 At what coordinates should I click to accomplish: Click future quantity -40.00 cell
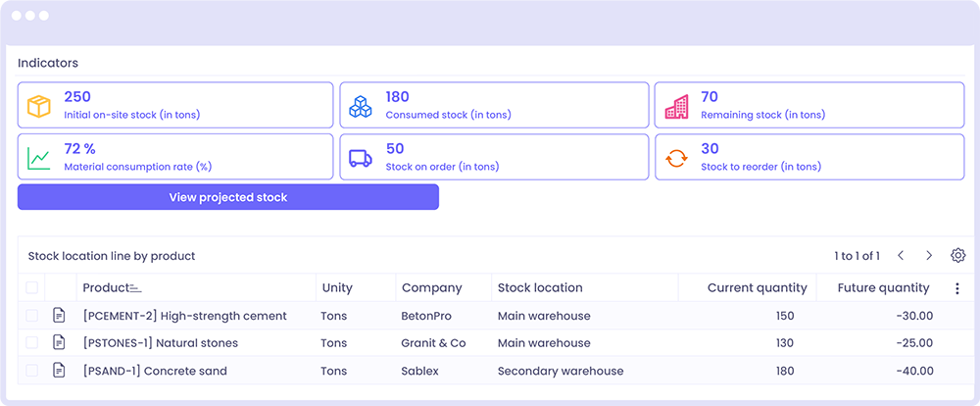click(914, 371)
